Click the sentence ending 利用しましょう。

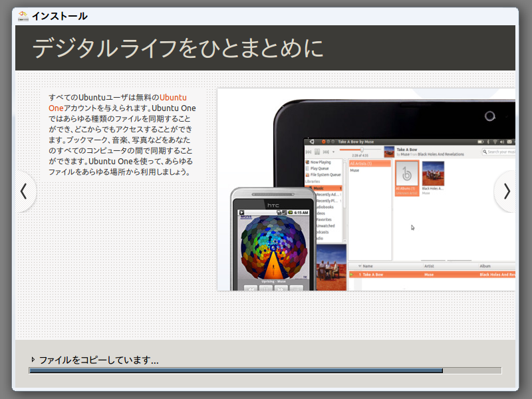(120, 167)
